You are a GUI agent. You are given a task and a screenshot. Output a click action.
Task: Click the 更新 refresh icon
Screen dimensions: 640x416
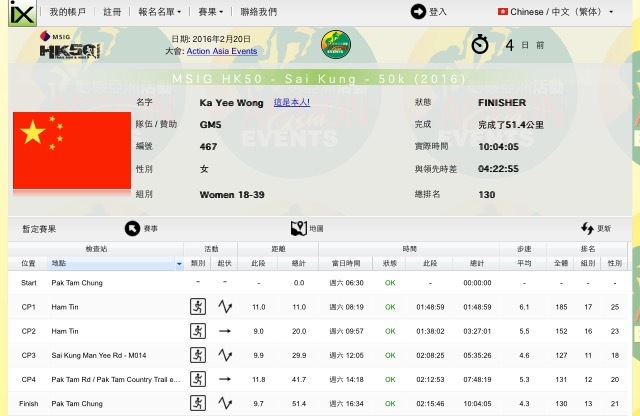point(588,228)
